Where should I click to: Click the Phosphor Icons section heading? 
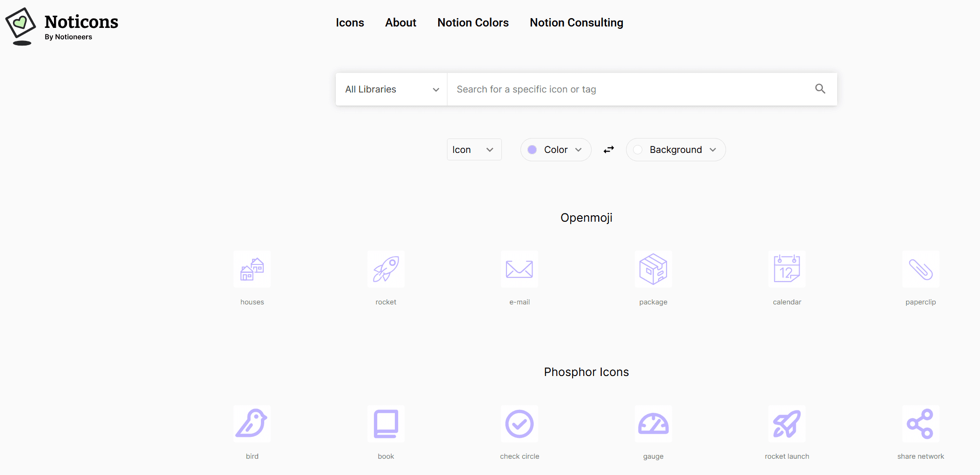pyautogui.click(x=586, y=372)
